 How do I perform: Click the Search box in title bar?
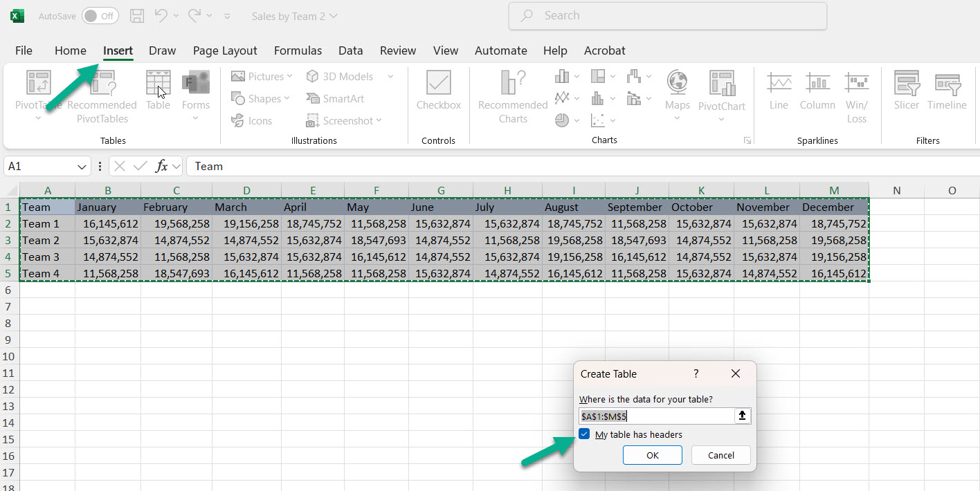(x=667, y=16)
